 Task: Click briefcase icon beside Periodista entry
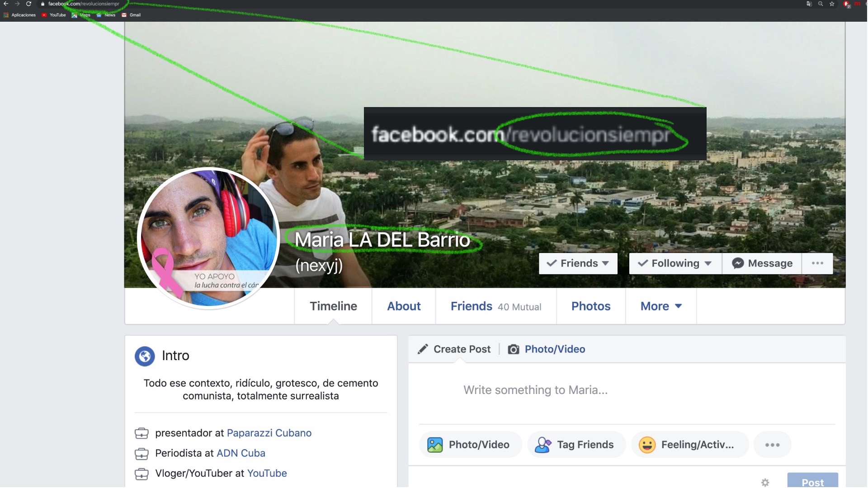coord(142,454)
